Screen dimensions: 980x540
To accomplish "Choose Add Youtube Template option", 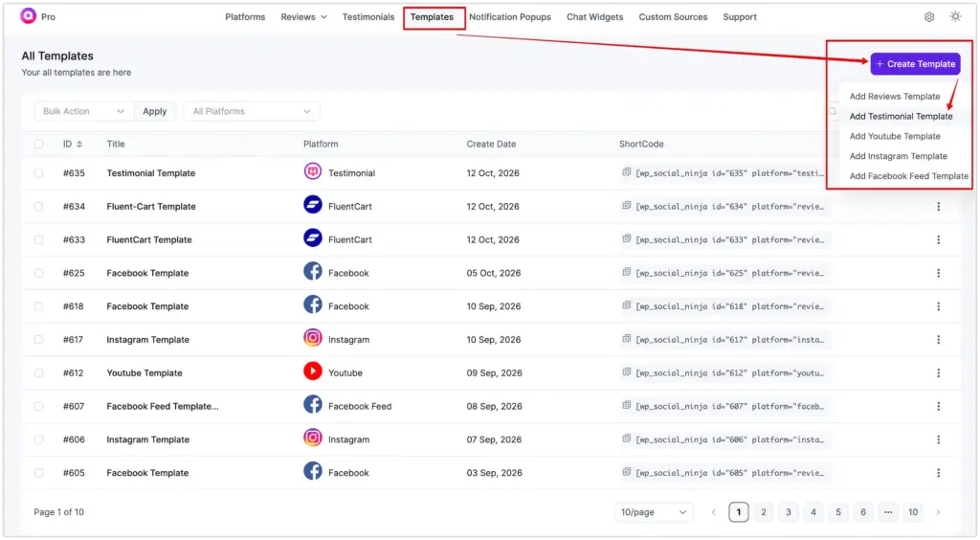I will point(895,136).
